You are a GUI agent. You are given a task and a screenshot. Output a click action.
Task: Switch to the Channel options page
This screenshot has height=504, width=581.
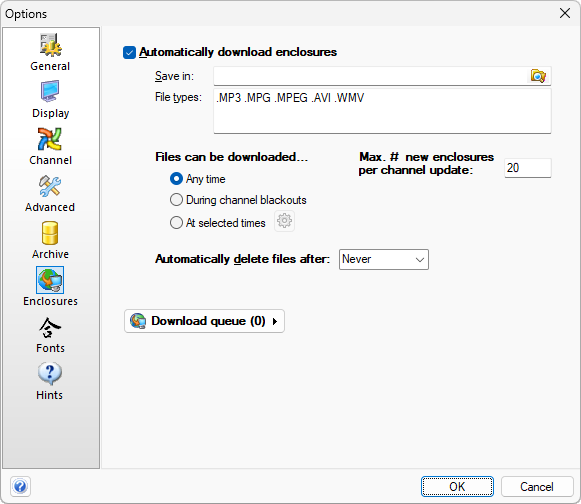pos(50,146)
